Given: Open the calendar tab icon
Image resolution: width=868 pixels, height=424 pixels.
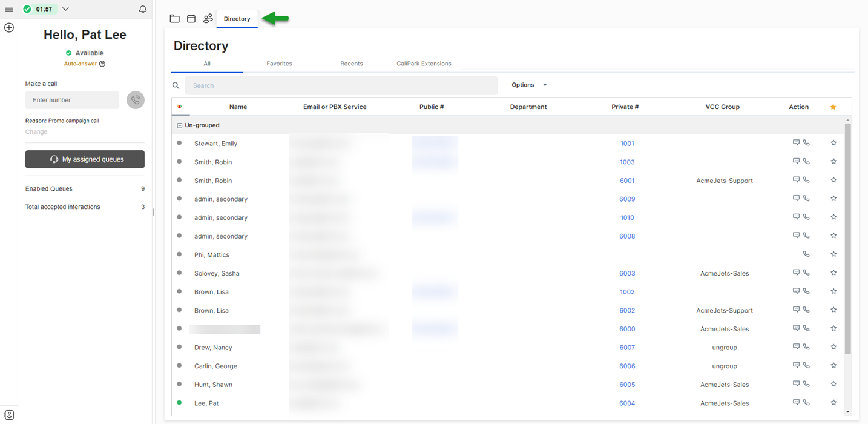Looking at the screenshot, I should [191, 19].
